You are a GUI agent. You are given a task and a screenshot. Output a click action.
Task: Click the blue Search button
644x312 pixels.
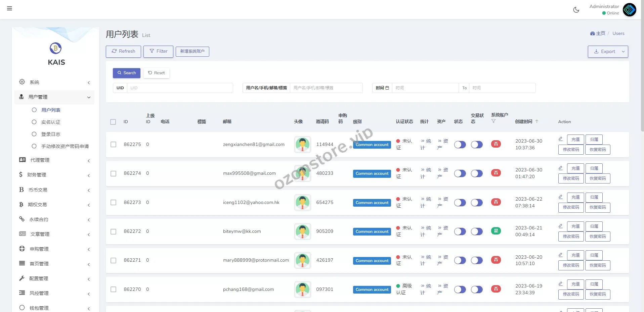126,73
